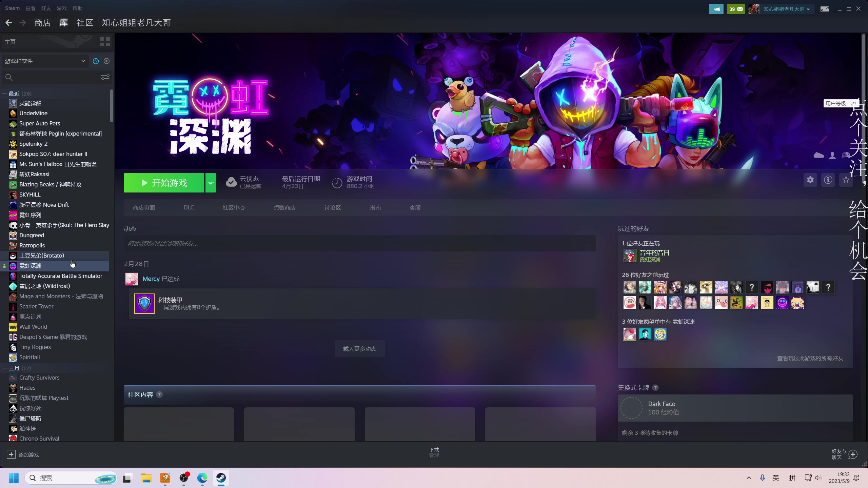
Task: Open the 游戏 menu
Action: click(x=62, y=8)
